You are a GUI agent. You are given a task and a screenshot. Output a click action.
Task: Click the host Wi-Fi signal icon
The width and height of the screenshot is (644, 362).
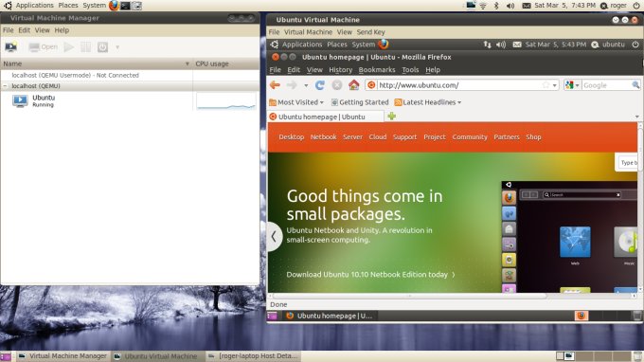(483, 6)
